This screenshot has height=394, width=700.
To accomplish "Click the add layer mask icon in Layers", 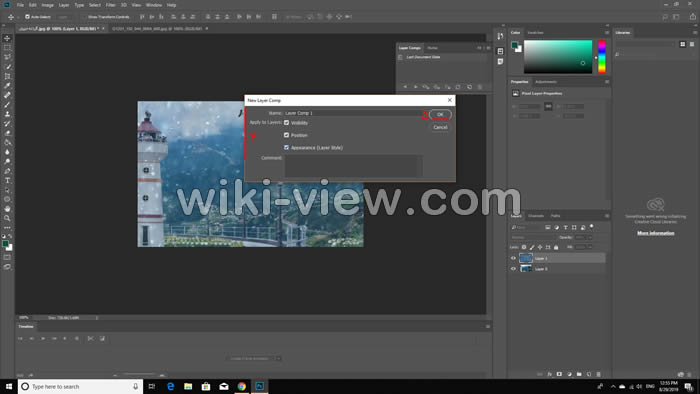I will (x=559, y=374).
